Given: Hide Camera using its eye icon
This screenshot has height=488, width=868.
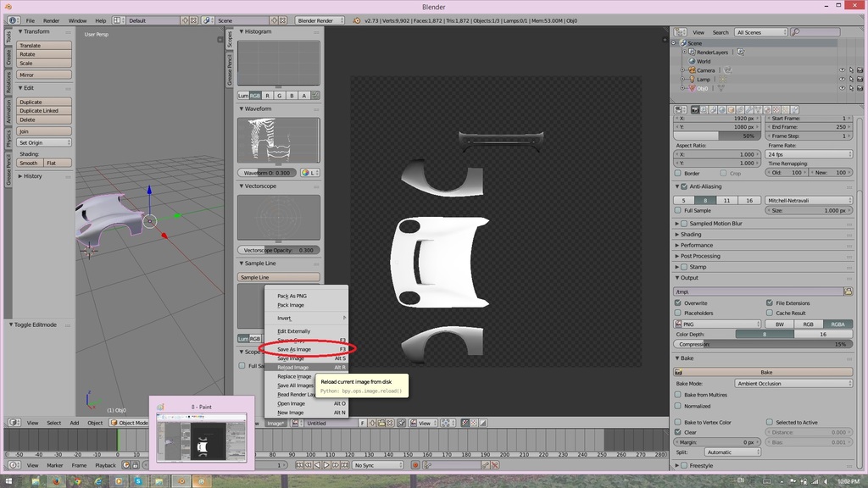Looking at the screenshot, I should (x=842, y=70).
